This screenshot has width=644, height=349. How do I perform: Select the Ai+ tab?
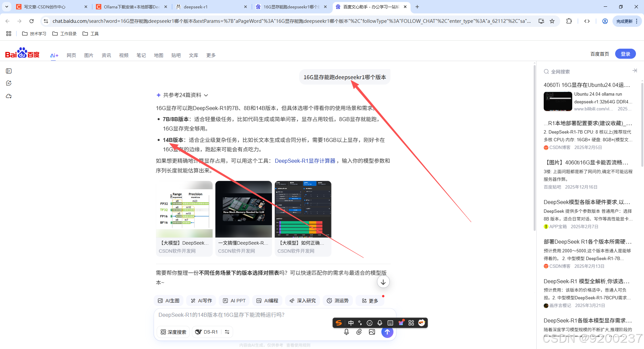tap(54, 56)
